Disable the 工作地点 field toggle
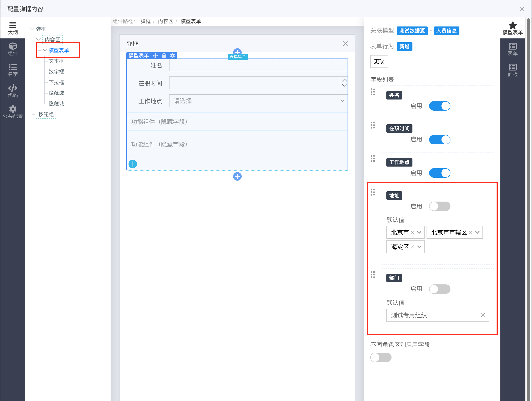Image resolution: width=532 pixels, height=401 pixels. 440,173
